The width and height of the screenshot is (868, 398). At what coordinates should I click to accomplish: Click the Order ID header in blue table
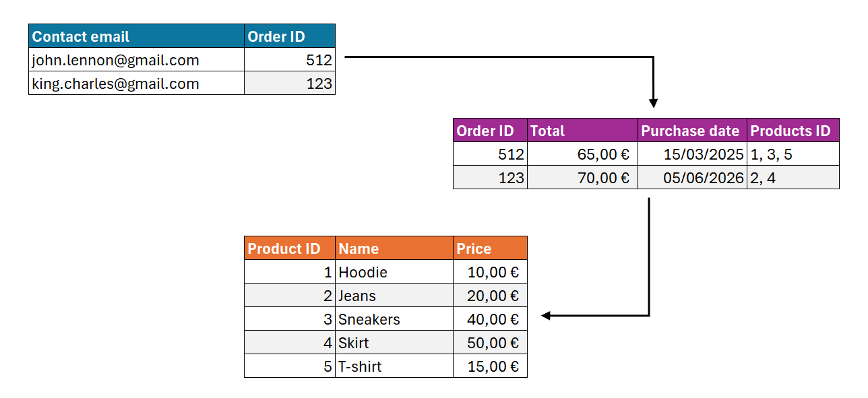pos(289,36)
